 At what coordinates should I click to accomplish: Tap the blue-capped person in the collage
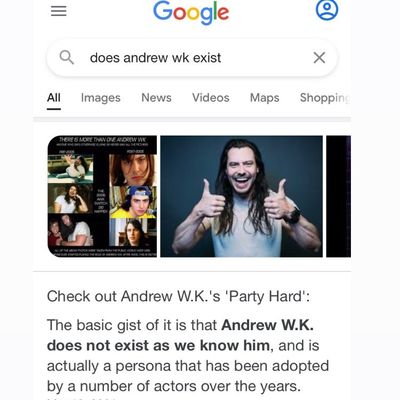(x=133, y=202)
